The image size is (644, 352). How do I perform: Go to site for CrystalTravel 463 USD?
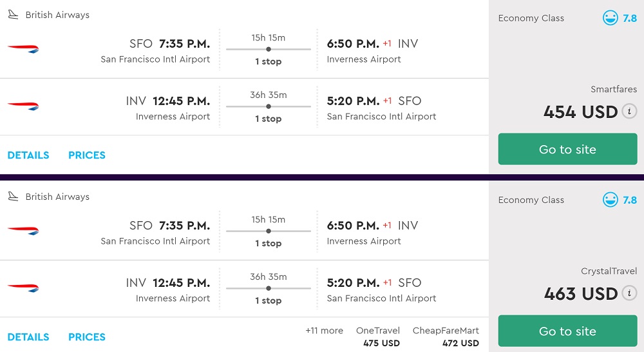(x=567, y=331)
